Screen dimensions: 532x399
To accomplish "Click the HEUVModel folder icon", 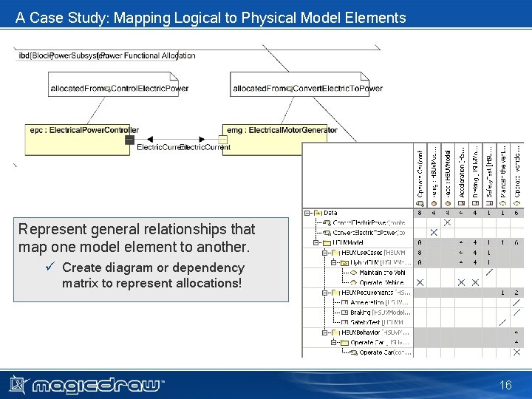I will 327,243.
